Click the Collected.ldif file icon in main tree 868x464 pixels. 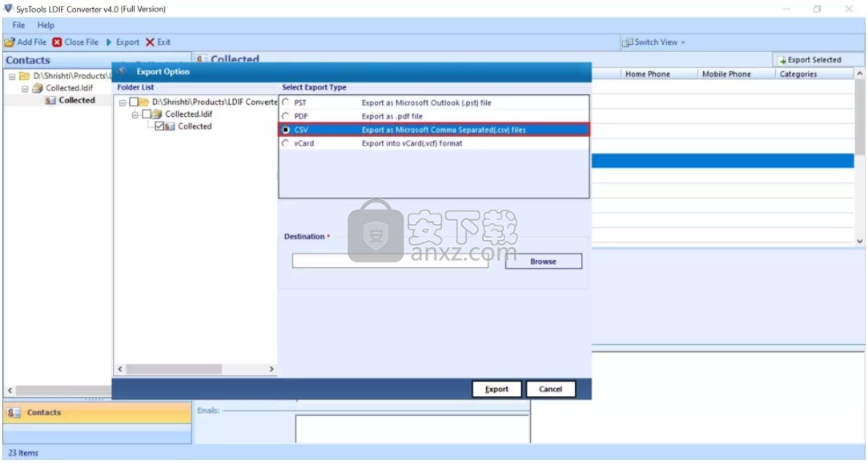click(38, 89)
